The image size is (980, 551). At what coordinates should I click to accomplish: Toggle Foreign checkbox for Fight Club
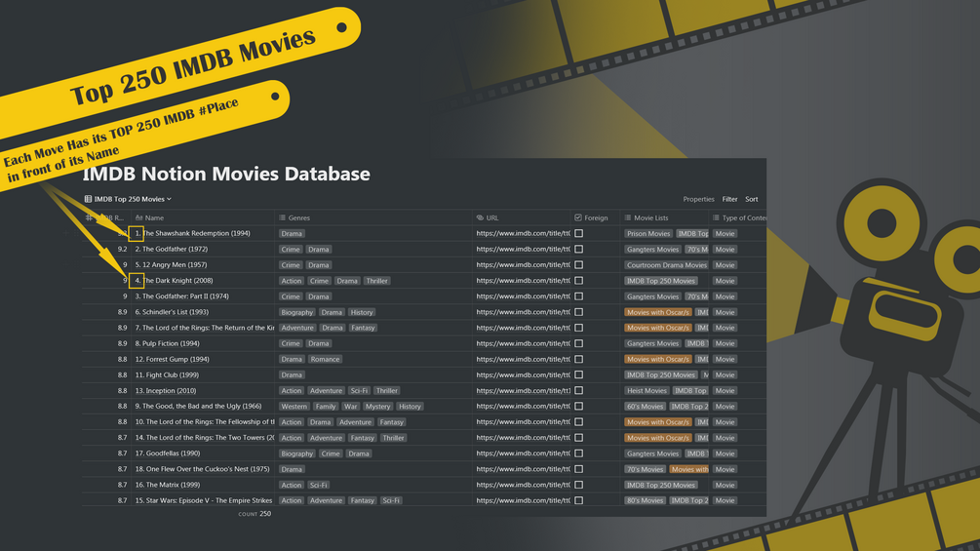coord(579,374)
